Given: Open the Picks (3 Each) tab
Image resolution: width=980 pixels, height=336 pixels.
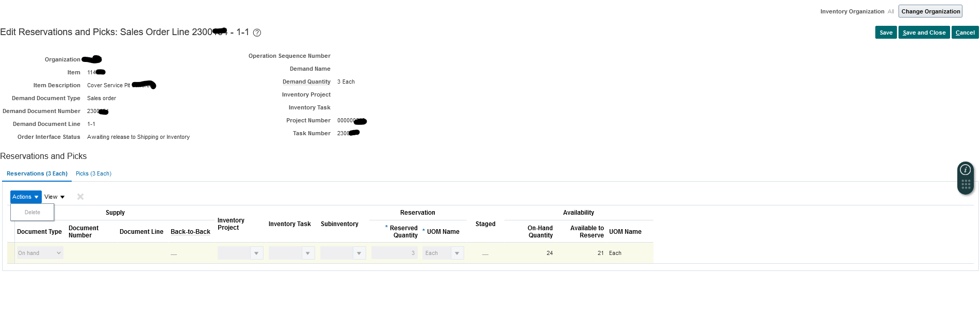Looking at the screenshot, I should click(93, 173).
